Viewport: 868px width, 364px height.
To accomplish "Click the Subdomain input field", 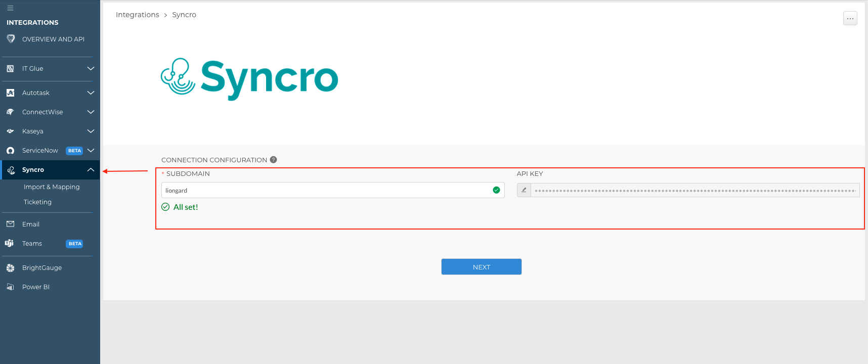I will pos(333,190).
